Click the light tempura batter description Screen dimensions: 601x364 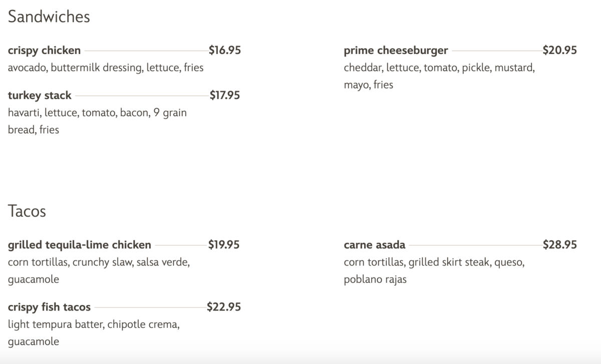pyautogui.click(x=93, y=324)
